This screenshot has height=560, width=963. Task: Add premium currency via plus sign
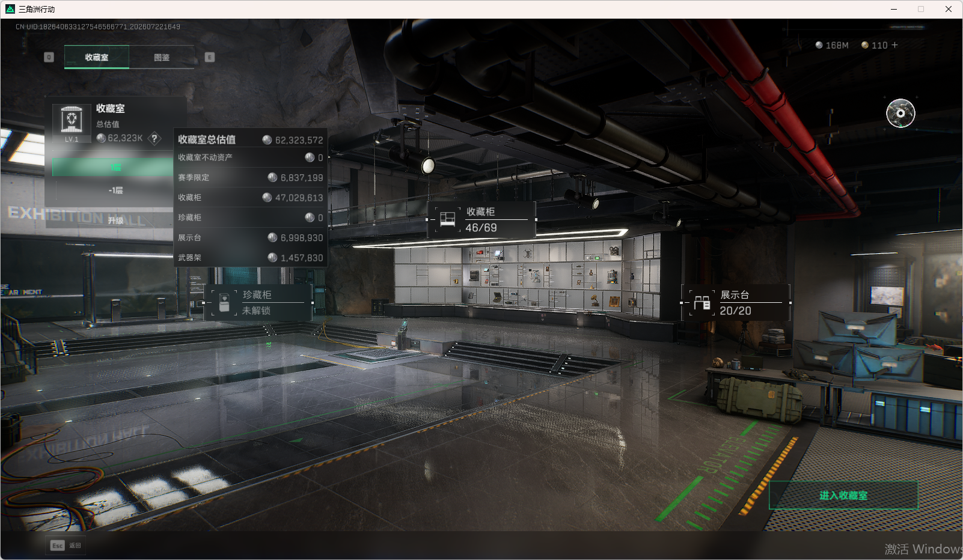(x=894, y=45)
